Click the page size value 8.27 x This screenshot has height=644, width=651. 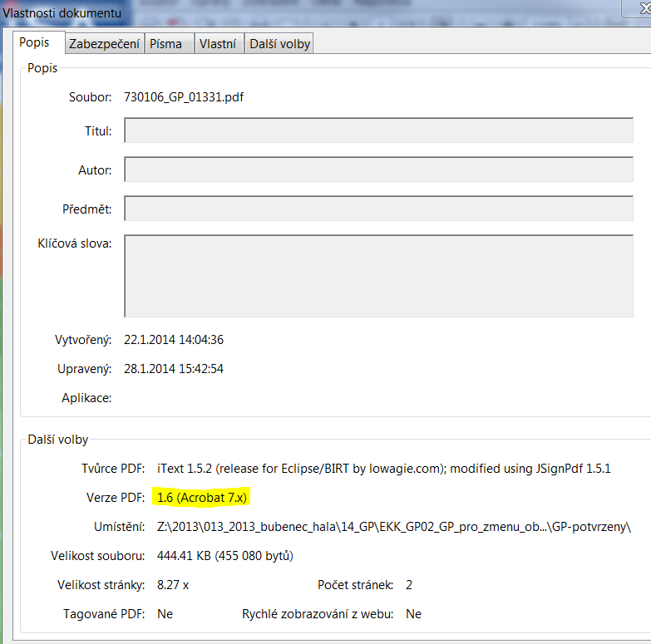pyautogui.click(x=173, y=585)
